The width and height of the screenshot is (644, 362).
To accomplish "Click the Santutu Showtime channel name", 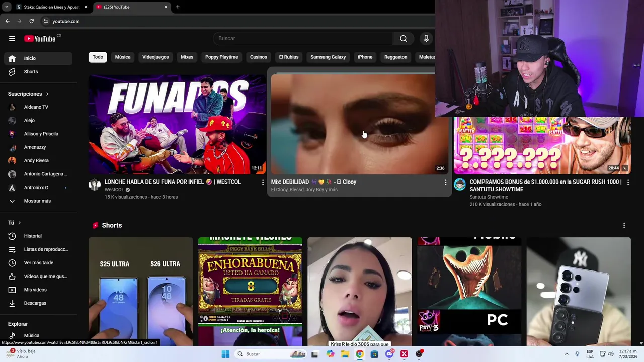I will 489,197.
